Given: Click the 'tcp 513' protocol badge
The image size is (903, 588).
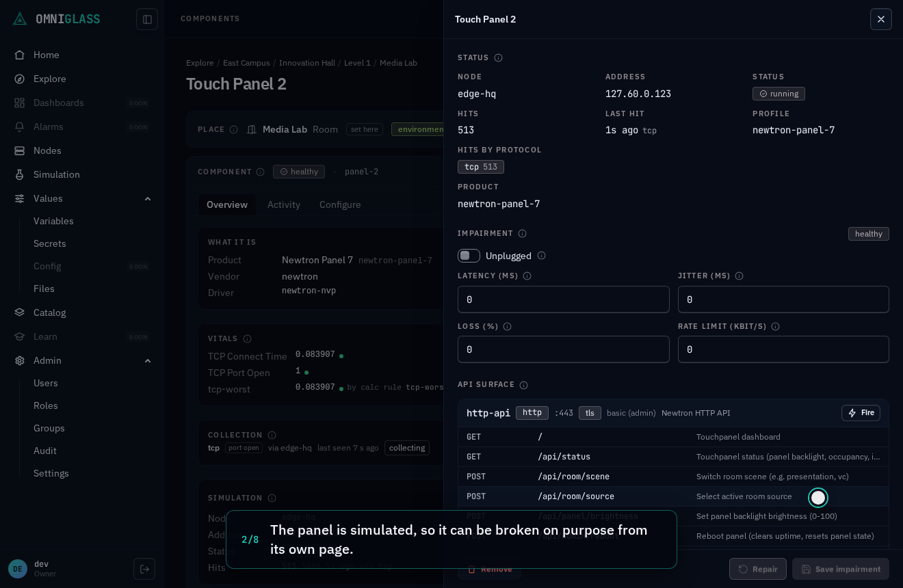Looking at the screenshot, I should [481, 167].
